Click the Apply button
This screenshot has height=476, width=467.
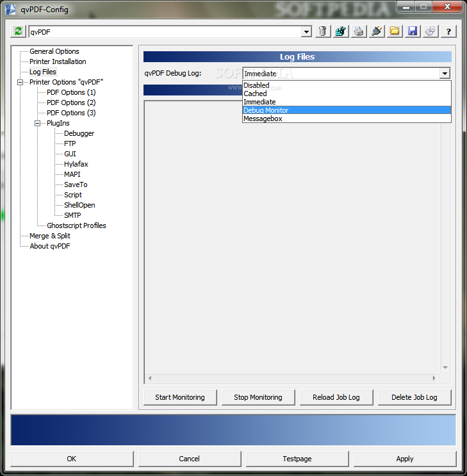tap(405, 459)
